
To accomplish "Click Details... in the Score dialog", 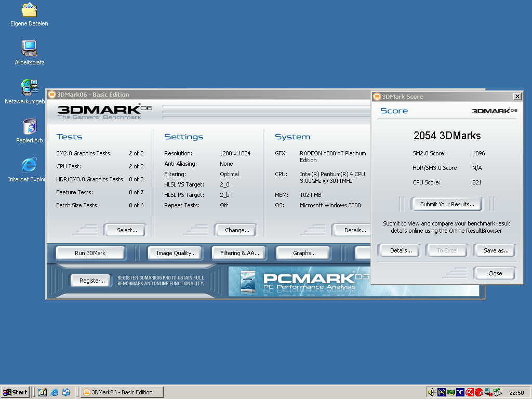I will click(x=400, y=250).
